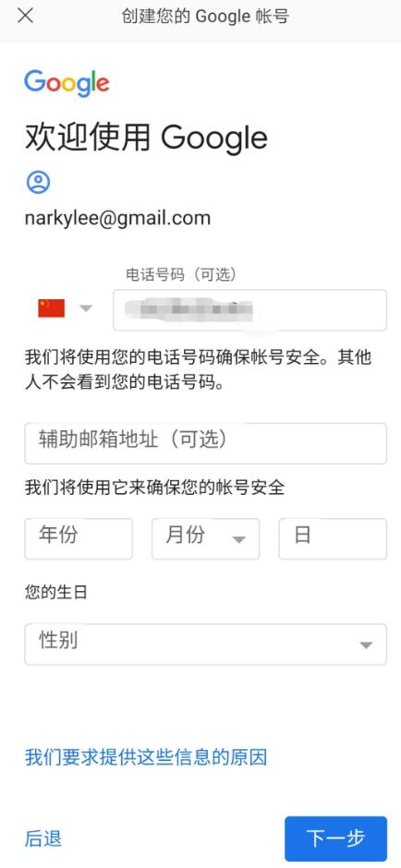This screenshot has width=401, height=868.
Task: Select the China flag country icon
Action: click(x=52, y=308)
